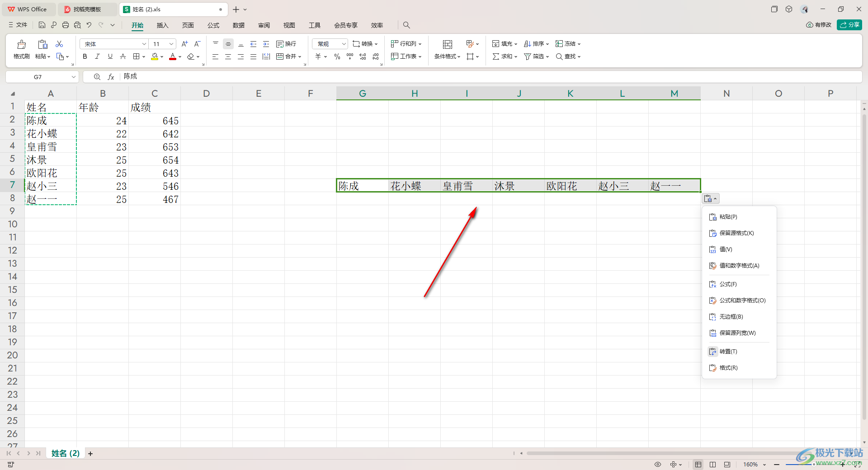This screenshot has width=868, height=470.
Task: Toggle align left
Action: (215, 56)
